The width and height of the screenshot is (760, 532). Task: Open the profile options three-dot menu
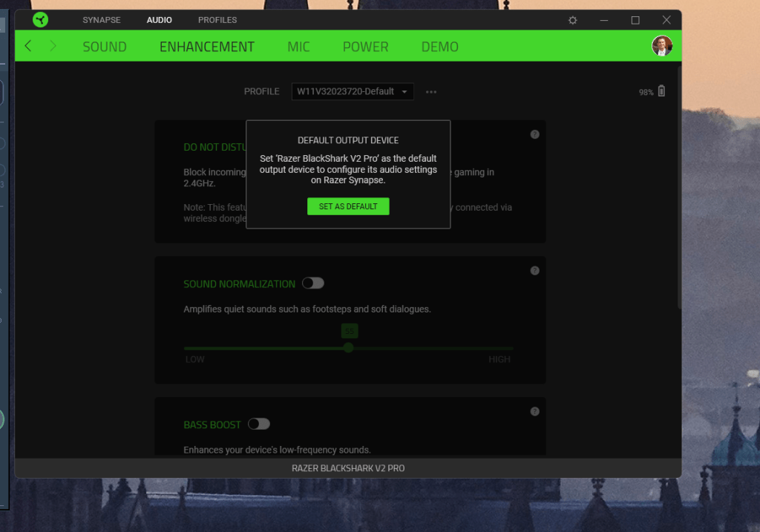pos(431,92)
